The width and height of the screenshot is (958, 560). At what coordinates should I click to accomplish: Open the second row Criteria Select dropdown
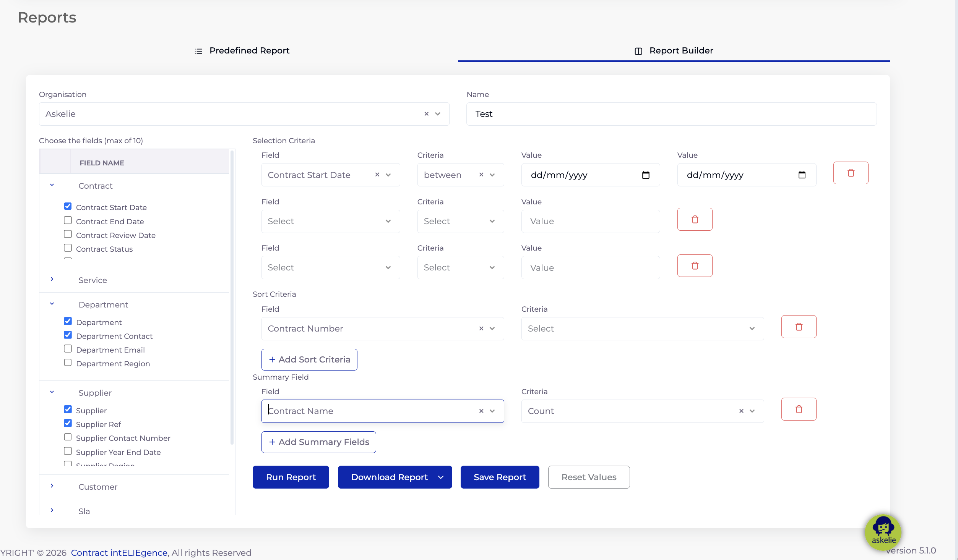point(460,221)
